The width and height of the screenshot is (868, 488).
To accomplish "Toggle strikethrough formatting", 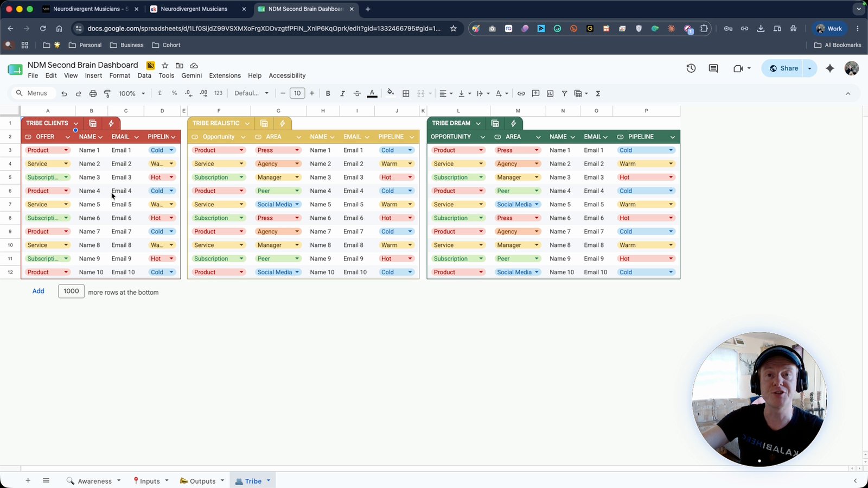I will [x=357, y=93].
